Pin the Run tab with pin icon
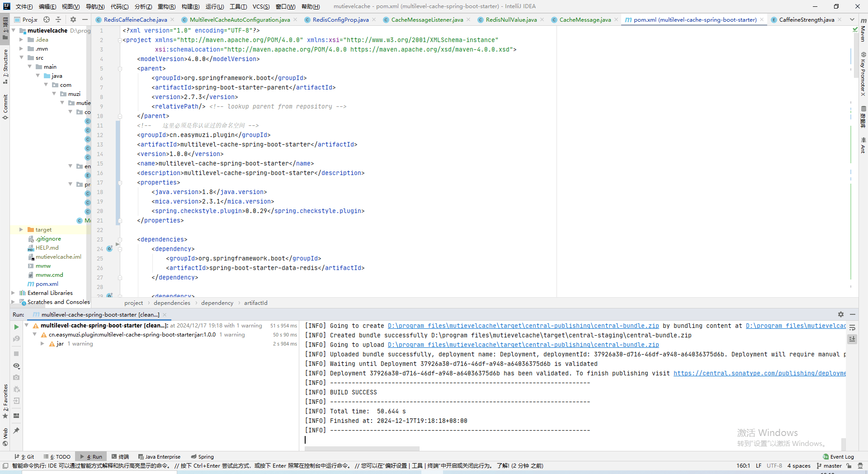 pos(16,431)
